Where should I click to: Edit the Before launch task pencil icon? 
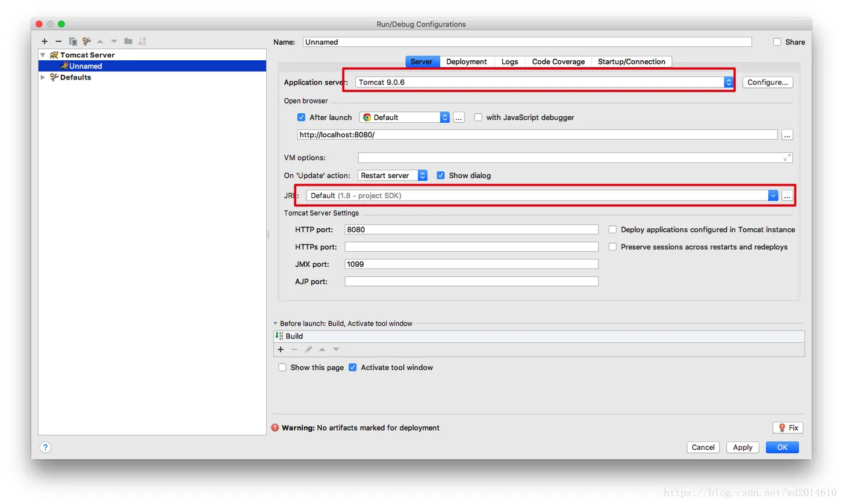pyautogui.click(x=308, y=349)
